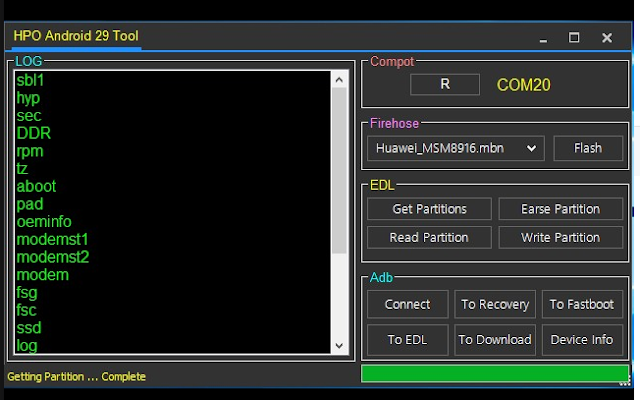Select the rpm log entry
The width and height of the screenshot is (640, 400).
pos(30,151)
